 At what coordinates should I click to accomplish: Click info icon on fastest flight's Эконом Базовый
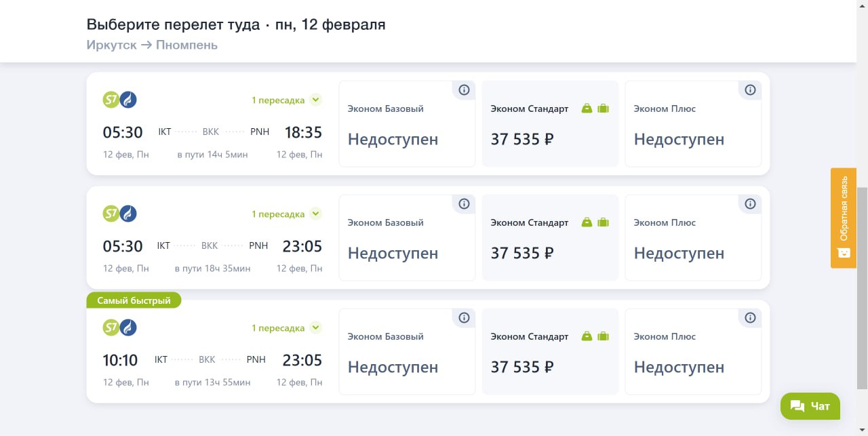[x=464, y=317]
